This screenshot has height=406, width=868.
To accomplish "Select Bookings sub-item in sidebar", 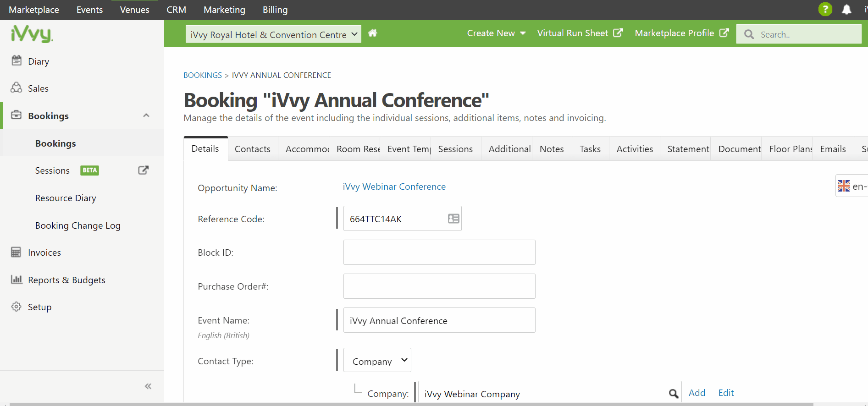I will 55,143.
